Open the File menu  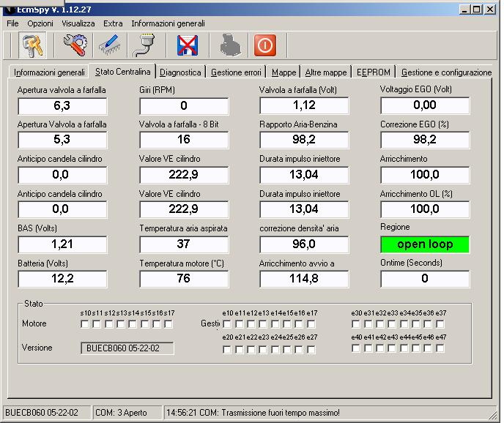12,23
